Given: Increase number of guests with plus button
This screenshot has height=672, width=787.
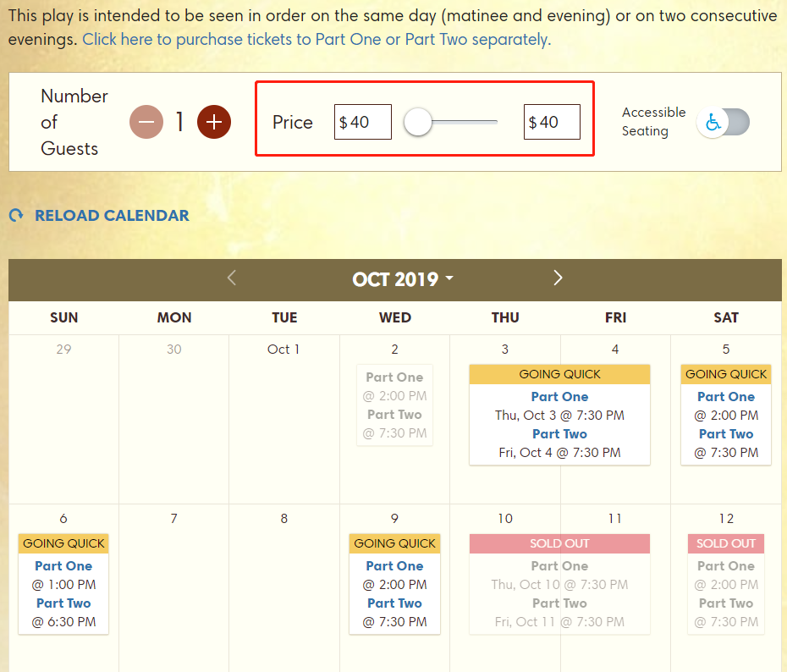Looking at the screenshot, I should click(x=214, y=122).
